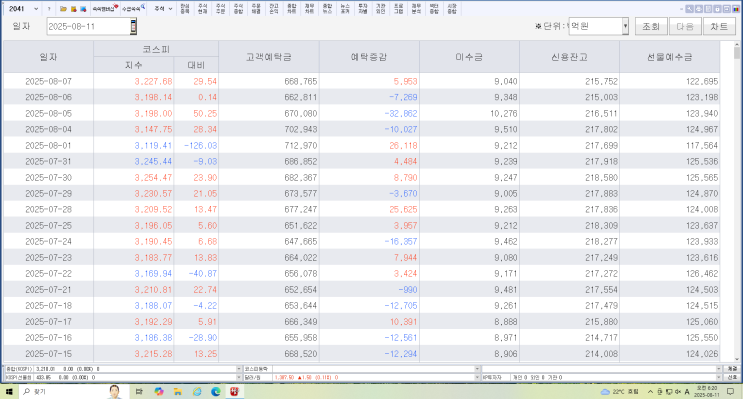Click the taskbar clock showing 2025-08-11
Screen dimensions: 743x399
(x=707, y=391)
